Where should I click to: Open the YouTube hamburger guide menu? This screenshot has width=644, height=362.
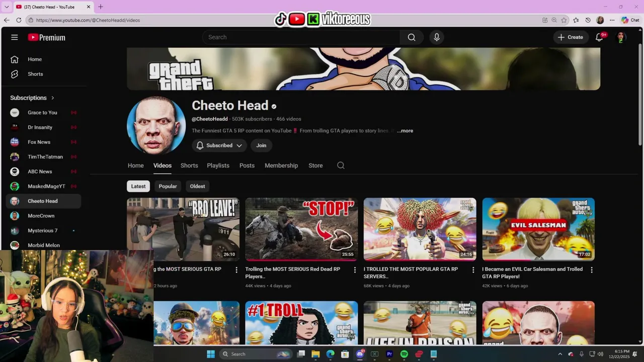pyautogui.click(x=15, y=37)
